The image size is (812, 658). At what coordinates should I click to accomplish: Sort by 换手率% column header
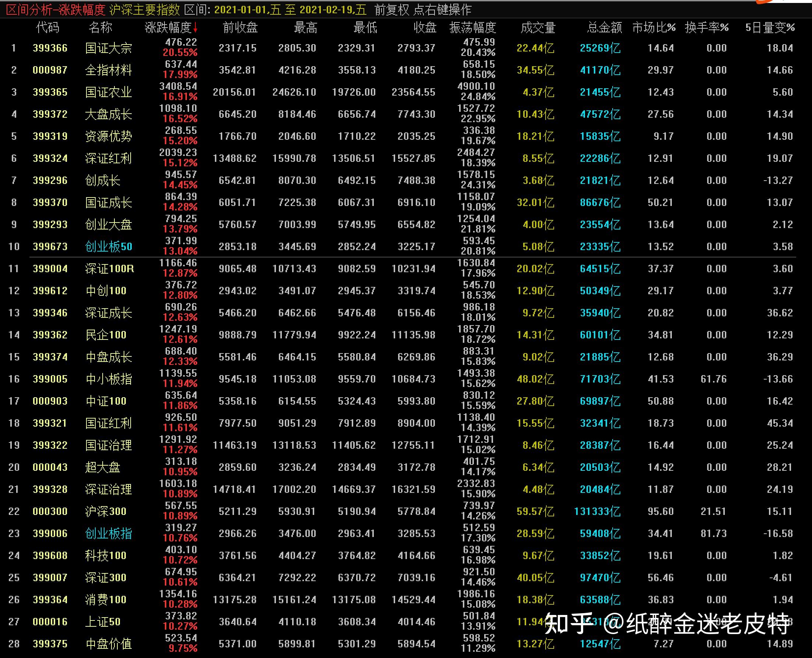(707, 28)
